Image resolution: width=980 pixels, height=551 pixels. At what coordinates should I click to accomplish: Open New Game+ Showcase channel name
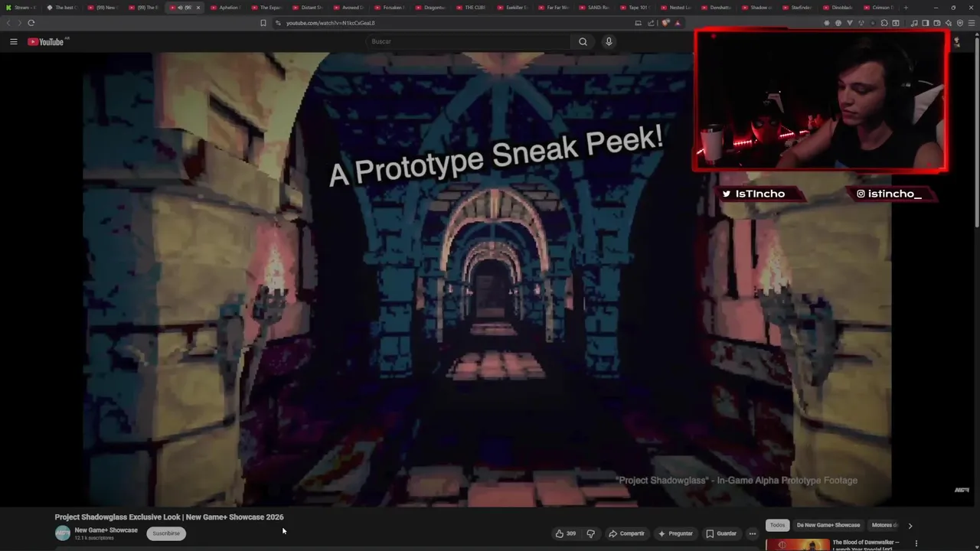(x=106, y=530)
